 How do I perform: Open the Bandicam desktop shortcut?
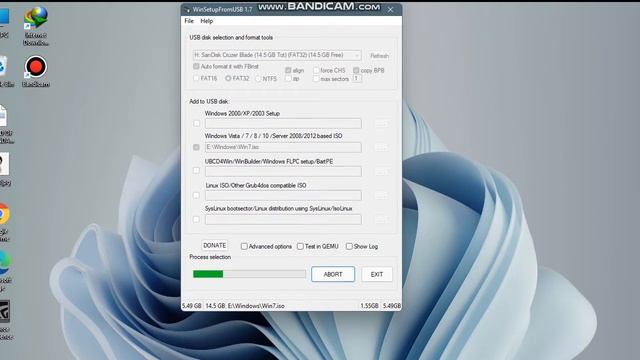(x=36, y=71)
